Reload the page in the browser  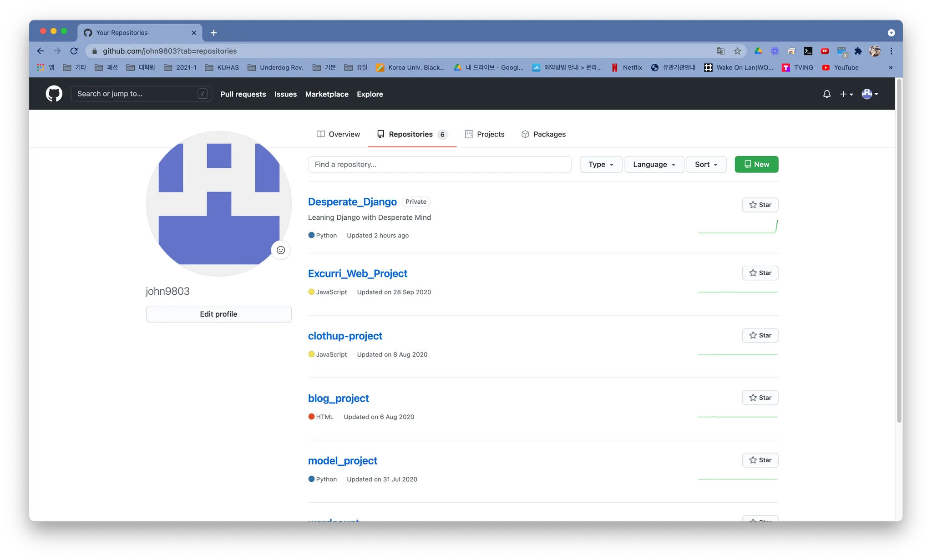tap(74, 51)
